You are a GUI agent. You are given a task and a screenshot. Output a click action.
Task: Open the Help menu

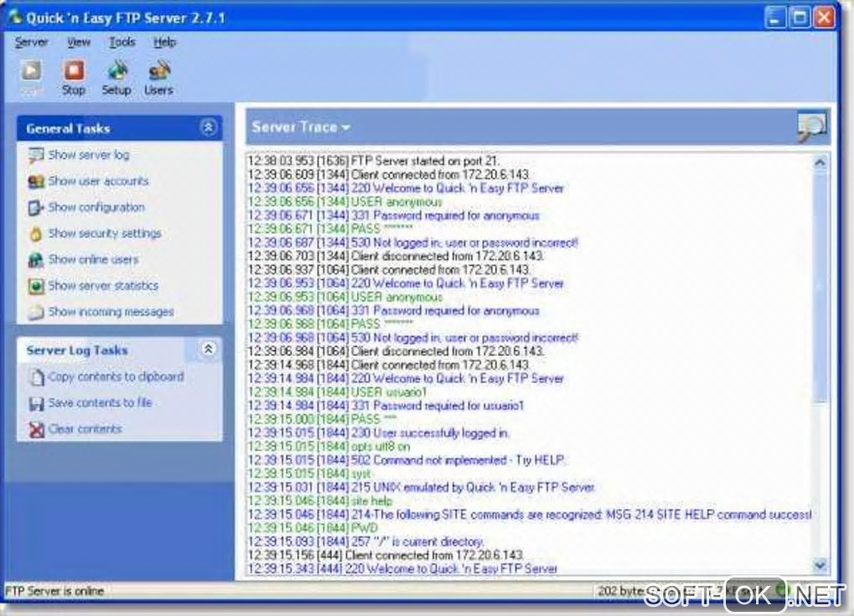(x=164, y=42)
